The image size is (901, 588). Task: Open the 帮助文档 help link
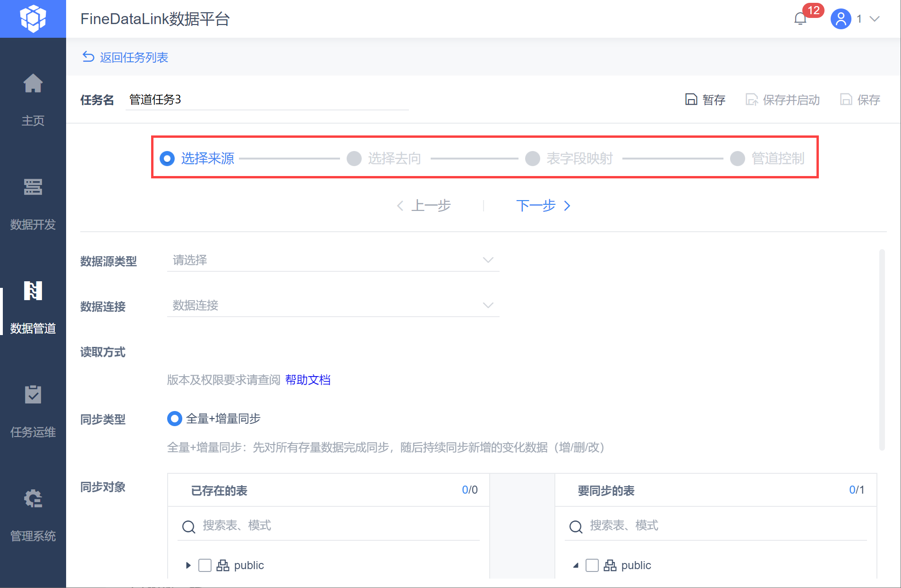click(x=308, y=380)
